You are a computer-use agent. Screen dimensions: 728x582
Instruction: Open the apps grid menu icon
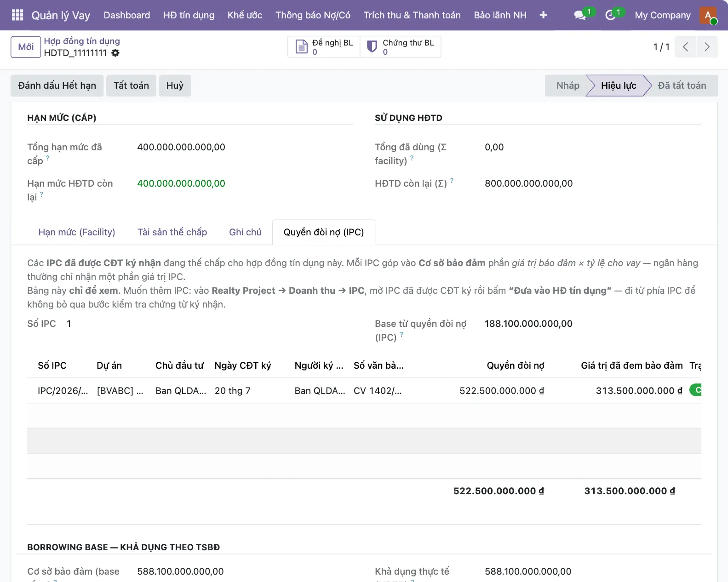(x=17, y=15)
